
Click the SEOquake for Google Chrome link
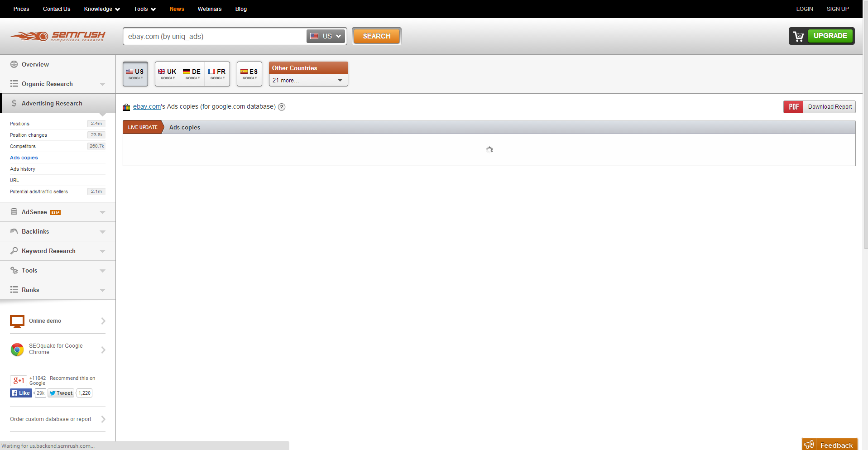click(x=56, y=349)
